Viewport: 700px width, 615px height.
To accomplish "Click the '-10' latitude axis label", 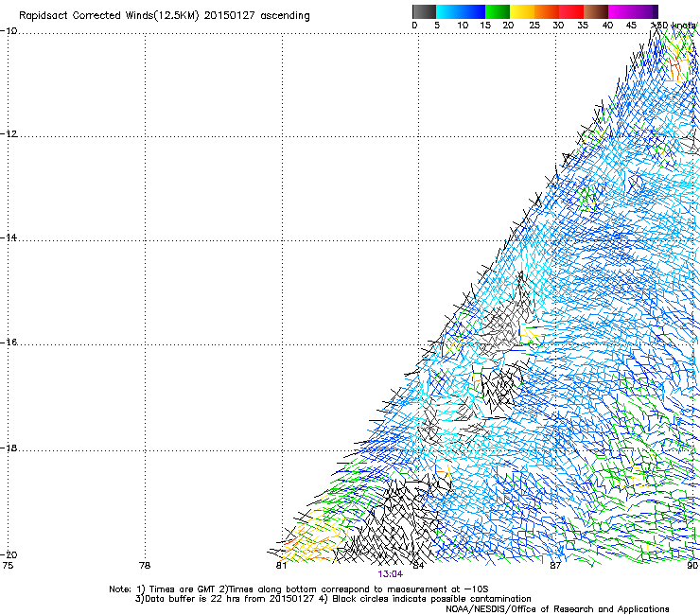I will coord(9,31).
